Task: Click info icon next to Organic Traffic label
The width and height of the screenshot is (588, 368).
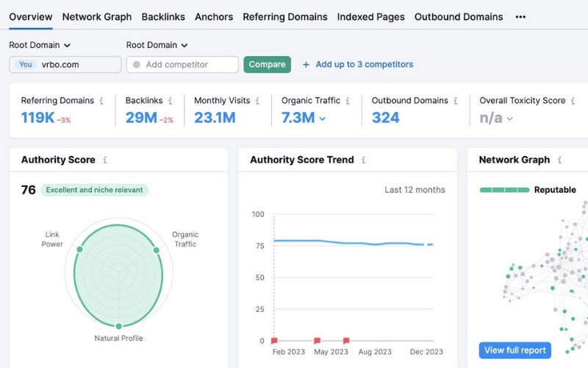Action: click(348, 101)
